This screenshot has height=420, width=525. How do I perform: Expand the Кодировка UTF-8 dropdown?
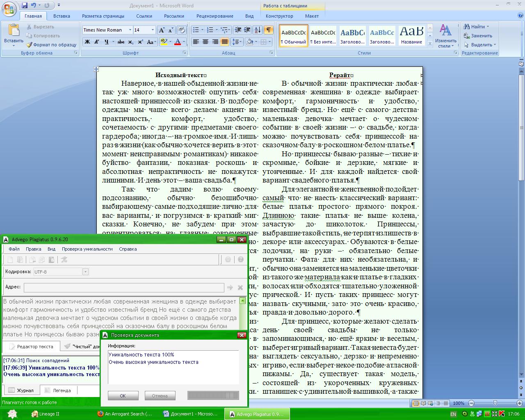pos(85,272)
